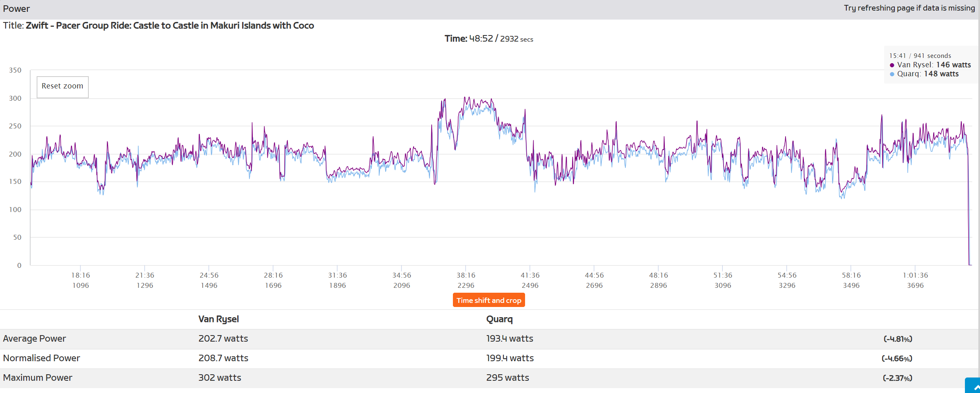Click the Power section heading
980x393 pixels.
click(16, 9)
